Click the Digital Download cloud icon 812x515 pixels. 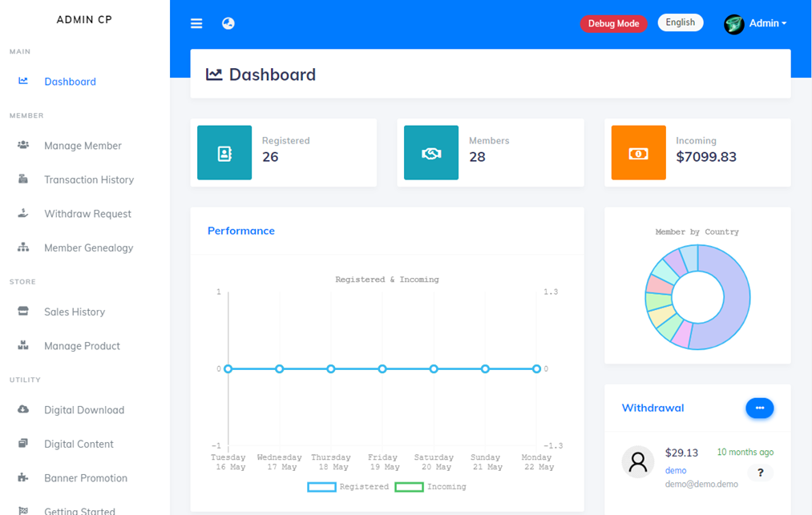click(x=23, y=409)
